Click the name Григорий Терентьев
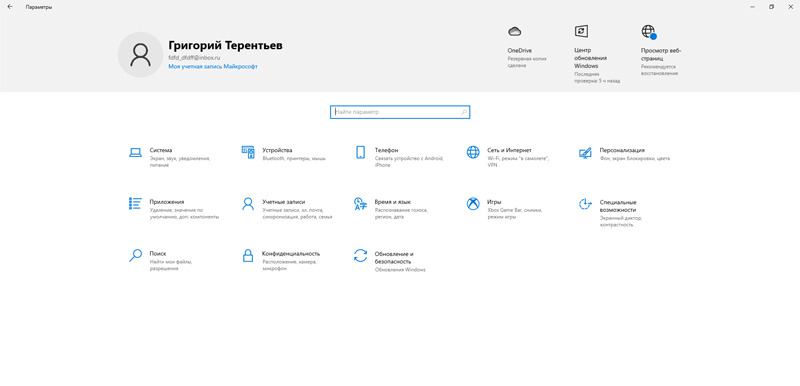 (x=226, y=45)
